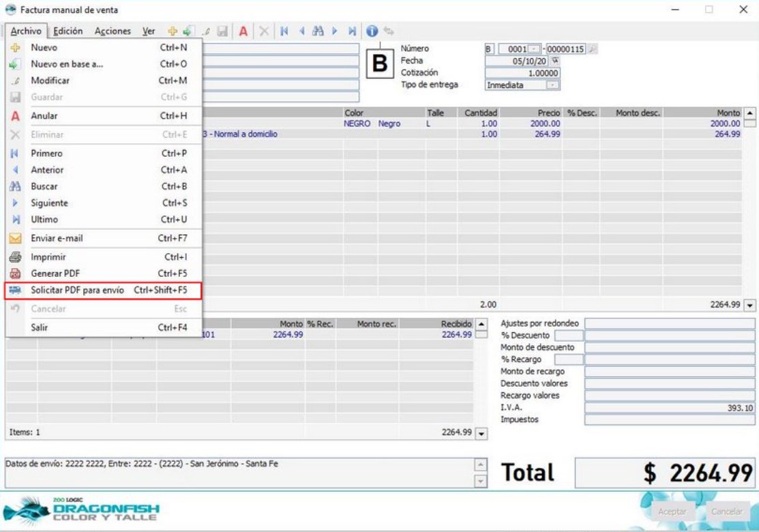Open the 0001 point-of-sale dropdown
Viewport: 759px width, 532px height.
point(535,49)
